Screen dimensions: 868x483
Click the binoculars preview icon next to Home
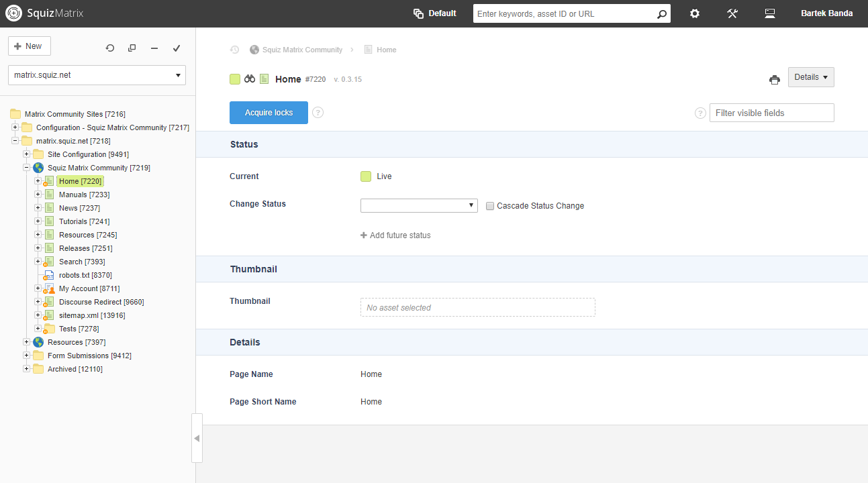pos(250,79)
